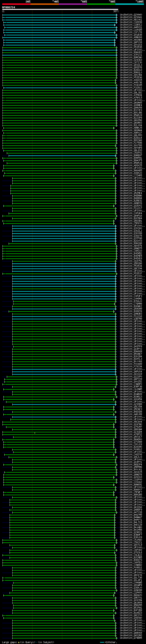Select the UniRef100_A9NUV6 label
The height and width of the screenshot is (644, 146).
point(131,37)
